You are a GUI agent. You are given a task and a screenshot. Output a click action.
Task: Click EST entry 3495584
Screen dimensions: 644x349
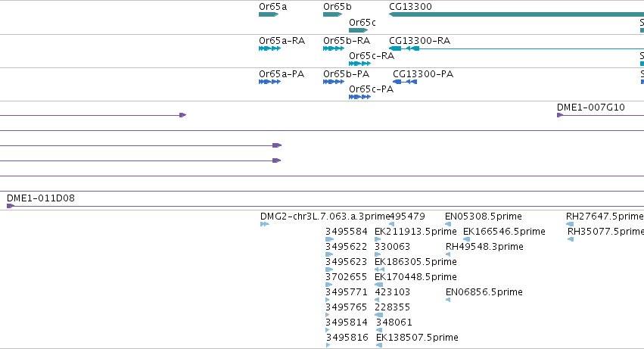coord(329,239)
